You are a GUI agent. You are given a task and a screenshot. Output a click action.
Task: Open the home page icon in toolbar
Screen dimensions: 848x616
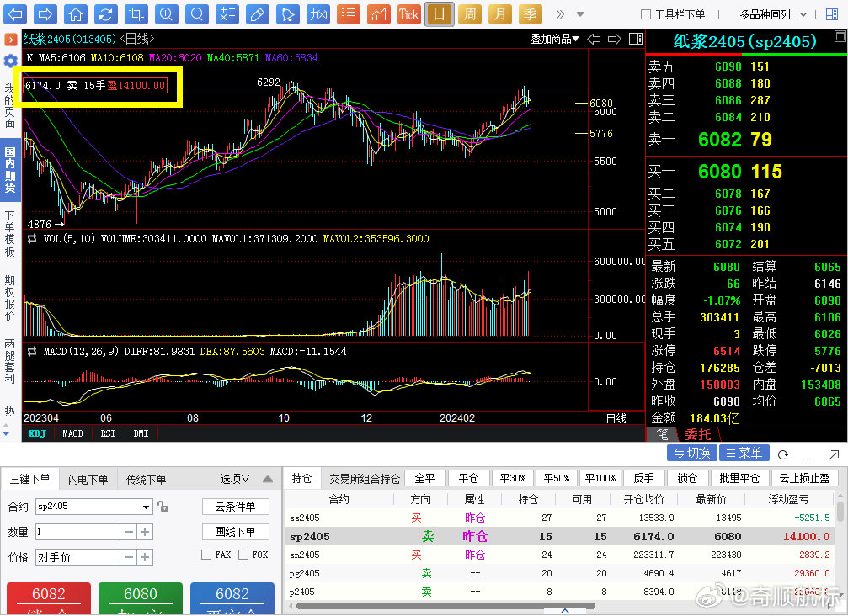(76, 14)
